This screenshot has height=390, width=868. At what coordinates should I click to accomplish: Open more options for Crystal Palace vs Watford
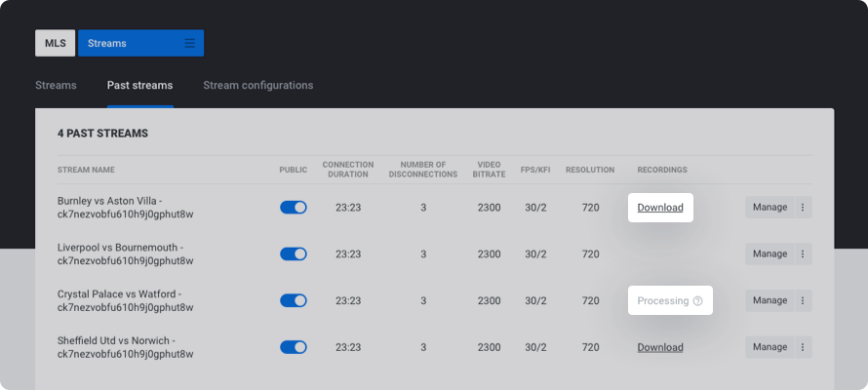pyautogui.click(x=803, y=300)
